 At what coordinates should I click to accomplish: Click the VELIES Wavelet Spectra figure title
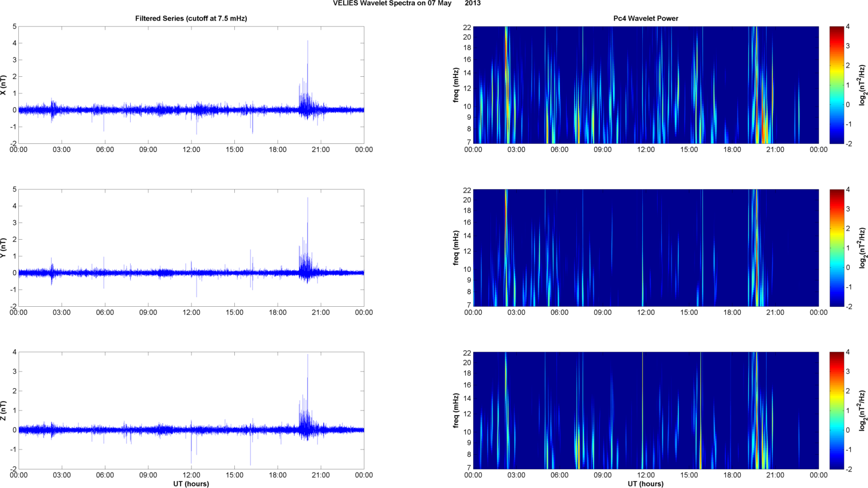(x=406, y=3)
